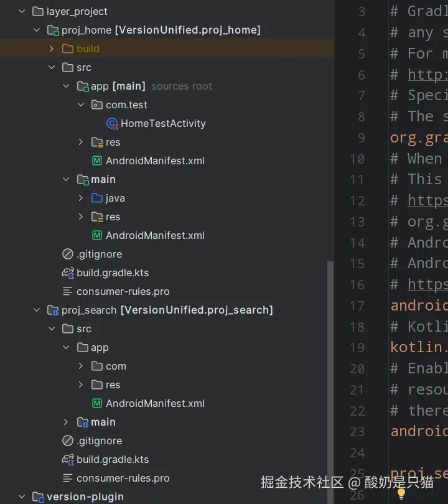Click the res resource folder icon under app [main]
The image size is (448, 504).
pos(97,142)
